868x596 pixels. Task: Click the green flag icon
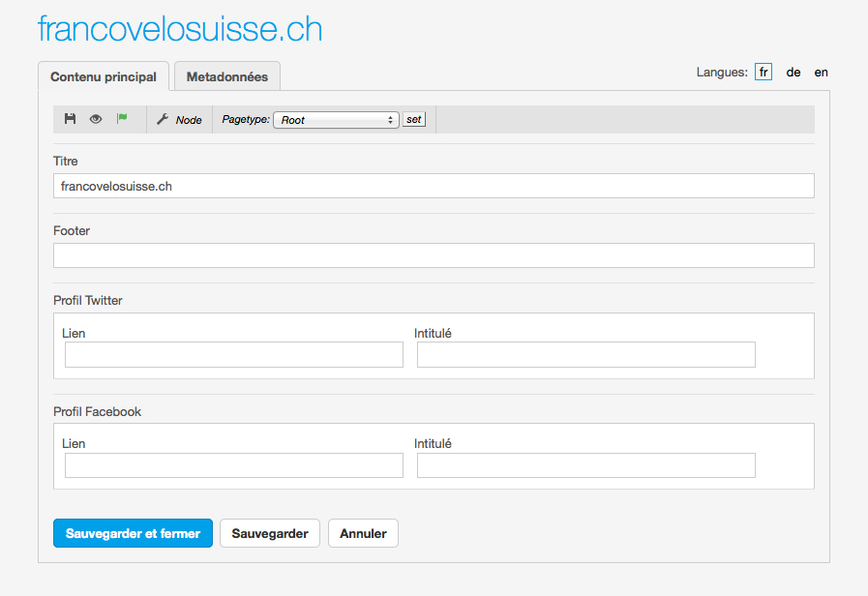[x=122, y=119]
